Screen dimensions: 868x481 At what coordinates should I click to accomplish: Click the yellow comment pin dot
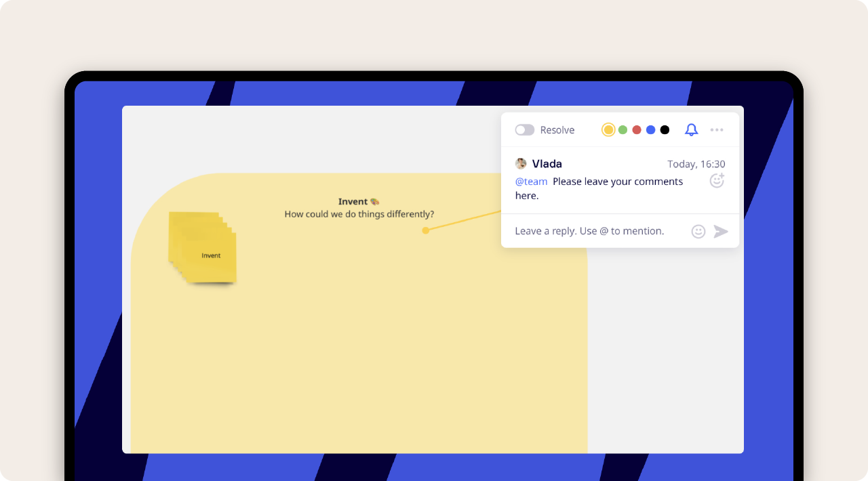426,230
